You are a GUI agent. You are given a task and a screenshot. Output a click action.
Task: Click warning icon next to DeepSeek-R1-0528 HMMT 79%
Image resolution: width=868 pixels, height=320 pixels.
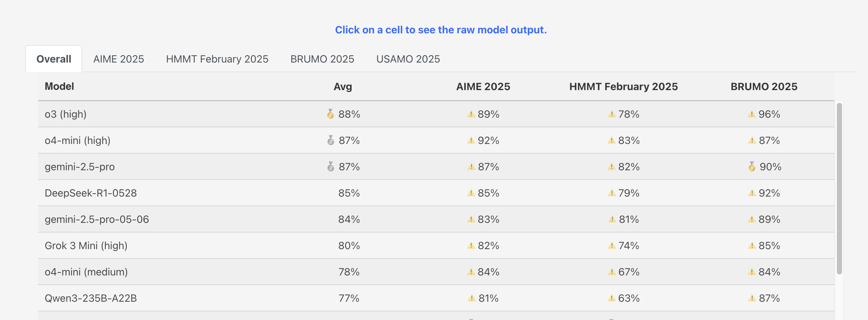611,193
